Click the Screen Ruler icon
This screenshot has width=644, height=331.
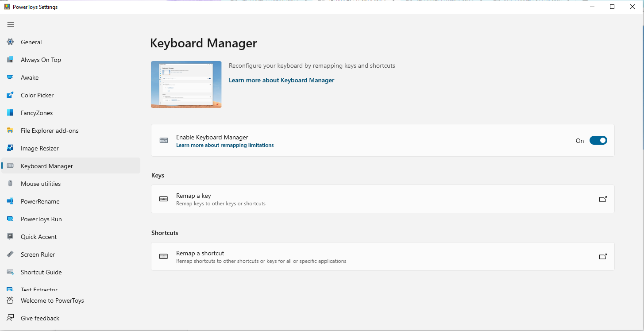pyautogui.click(x=10, y=254)
